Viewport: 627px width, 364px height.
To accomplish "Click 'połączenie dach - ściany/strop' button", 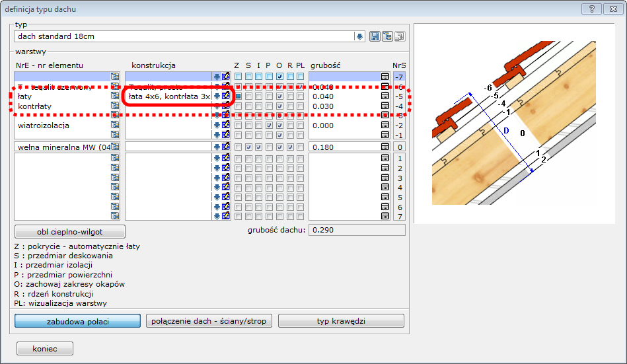I will 209,321.
